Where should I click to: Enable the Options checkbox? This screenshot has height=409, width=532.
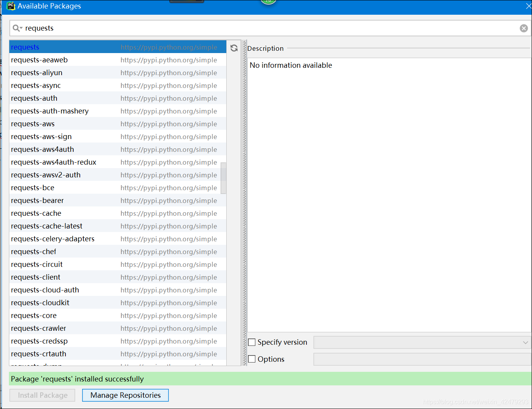coord(252,359)
